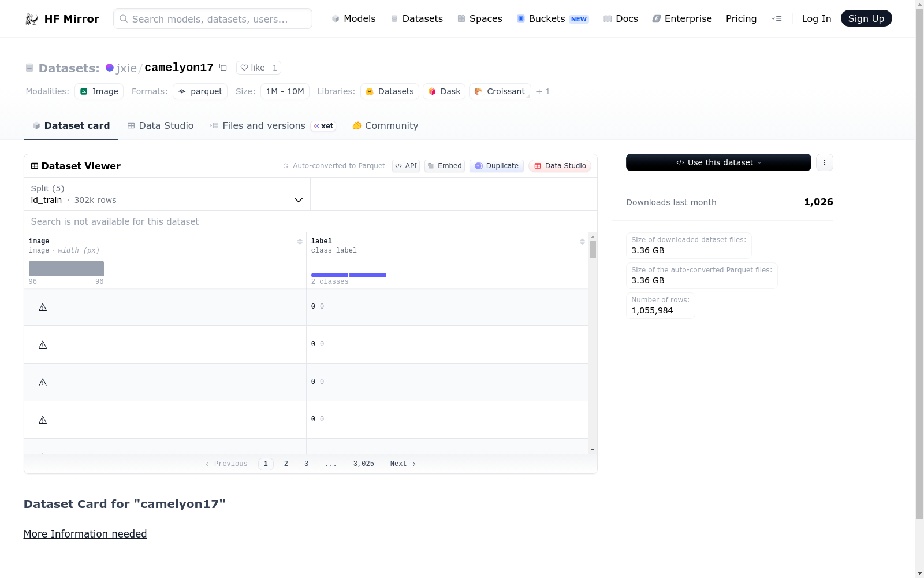Switch to the Dataset card tab

(71, 125)
